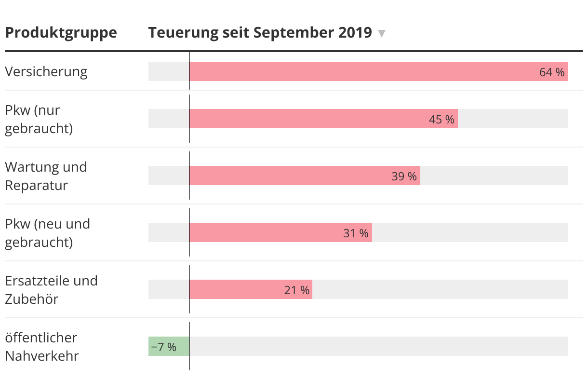
Task: Click the 39 % value label
Action: pos(404,176)
